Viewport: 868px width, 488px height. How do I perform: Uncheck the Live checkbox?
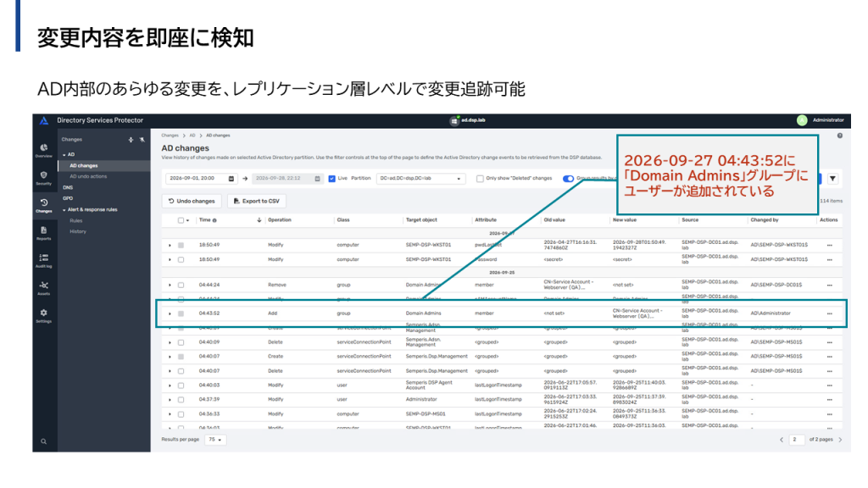pos(332,179)
